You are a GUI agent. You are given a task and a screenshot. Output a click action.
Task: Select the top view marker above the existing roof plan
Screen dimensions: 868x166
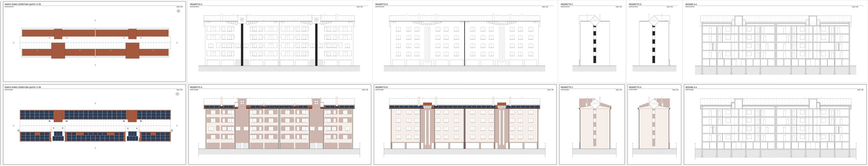[95, 20]
